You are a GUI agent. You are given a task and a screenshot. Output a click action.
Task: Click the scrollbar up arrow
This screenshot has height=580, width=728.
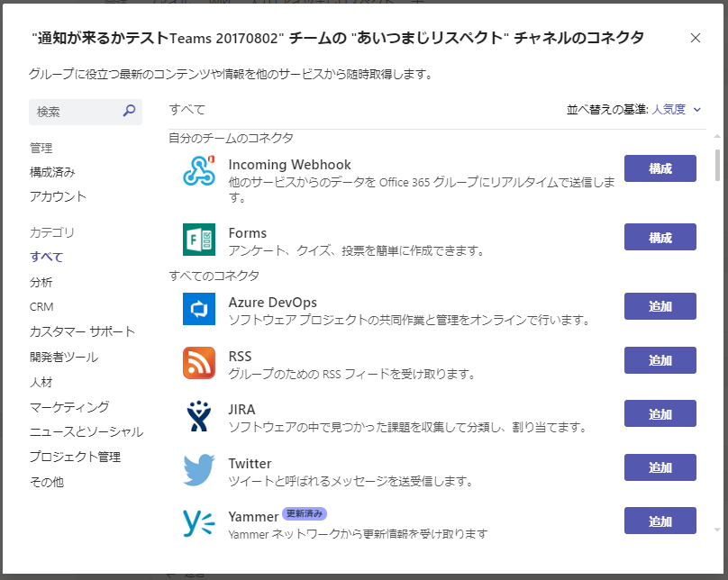click(x=717, y=136)
